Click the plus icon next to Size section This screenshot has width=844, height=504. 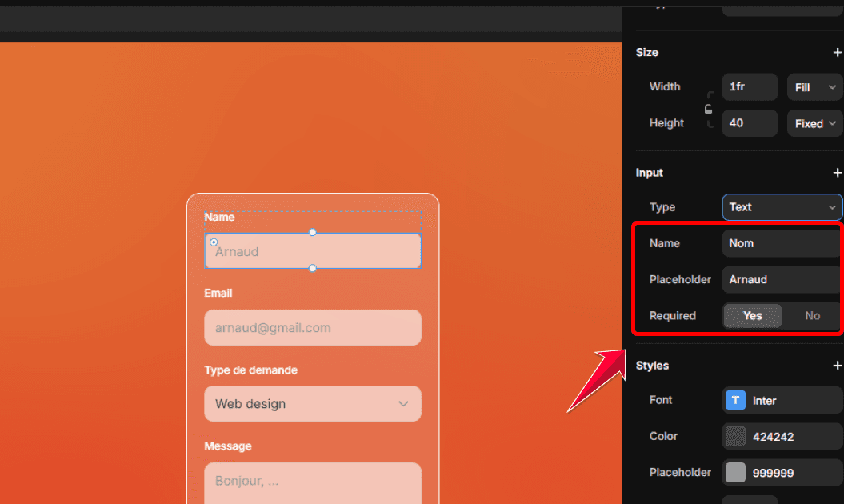click(x=838, y=52)
